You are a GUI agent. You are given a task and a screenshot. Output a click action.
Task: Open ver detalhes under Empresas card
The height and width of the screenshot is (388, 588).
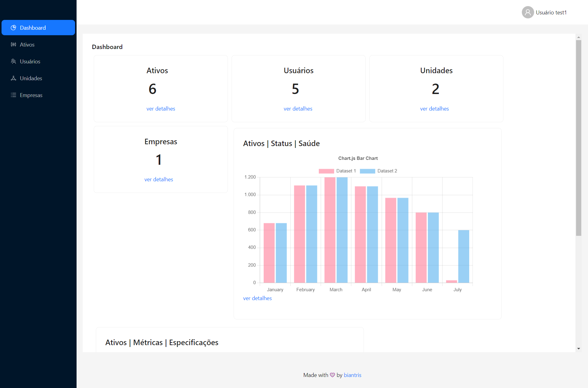[x=159, y=179]
